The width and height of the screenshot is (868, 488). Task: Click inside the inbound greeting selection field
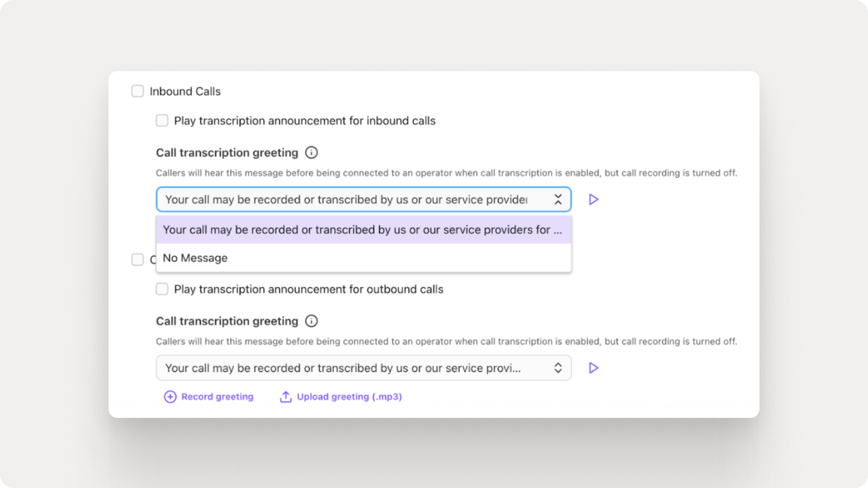[339, 199]
